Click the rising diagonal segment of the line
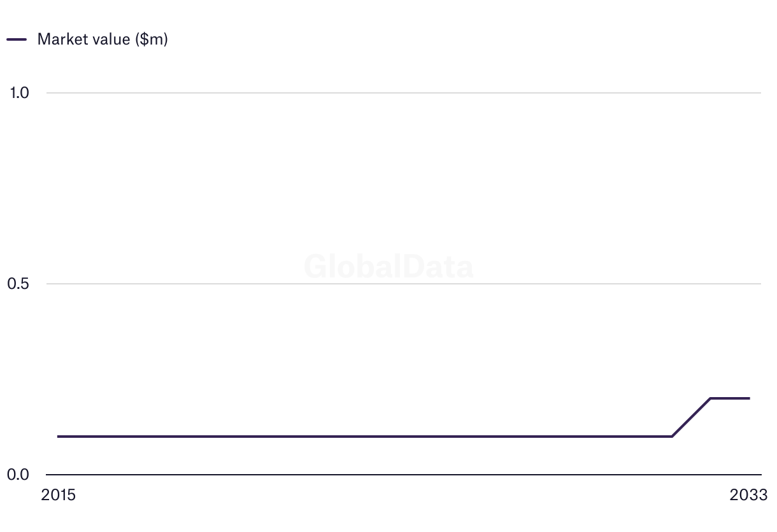Screen dimensions: 777x532 [691, 417]
